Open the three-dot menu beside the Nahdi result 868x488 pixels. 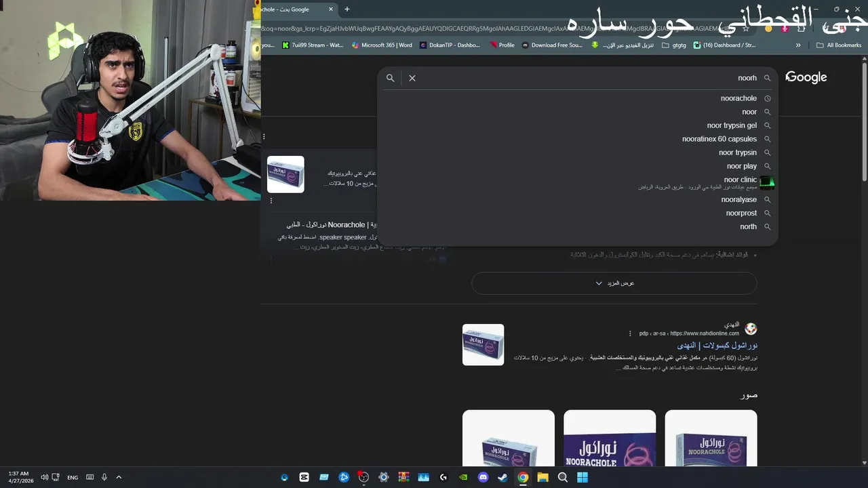[x=630, y=333]
